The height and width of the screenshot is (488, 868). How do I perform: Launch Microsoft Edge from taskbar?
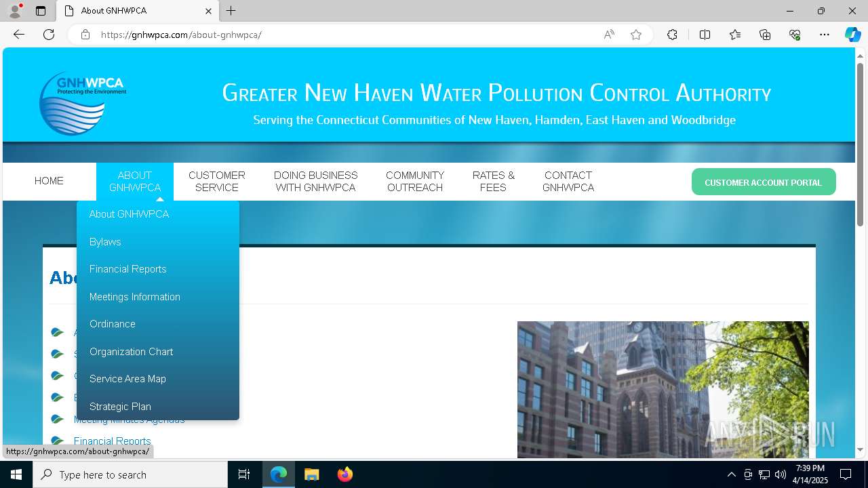[279, 474]
